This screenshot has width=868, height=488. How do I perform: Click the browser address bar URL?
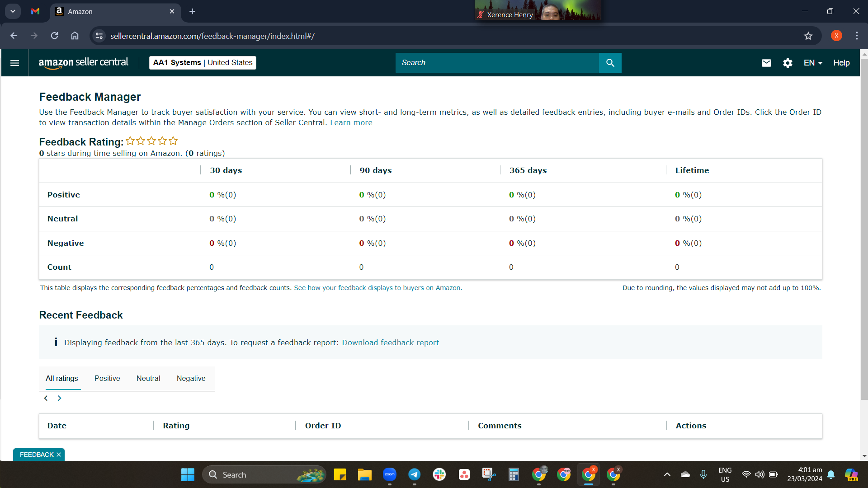tap(212, 36)
